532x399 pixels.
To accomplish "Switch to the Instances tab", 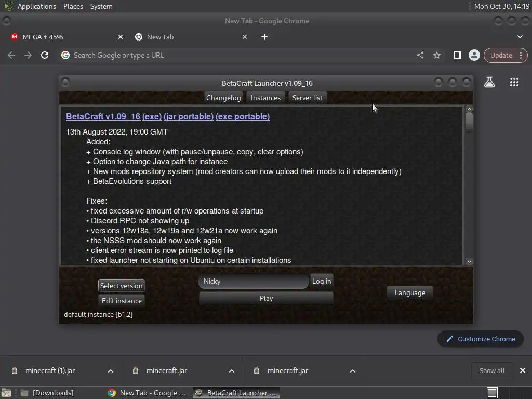I will tap(265, 98).
